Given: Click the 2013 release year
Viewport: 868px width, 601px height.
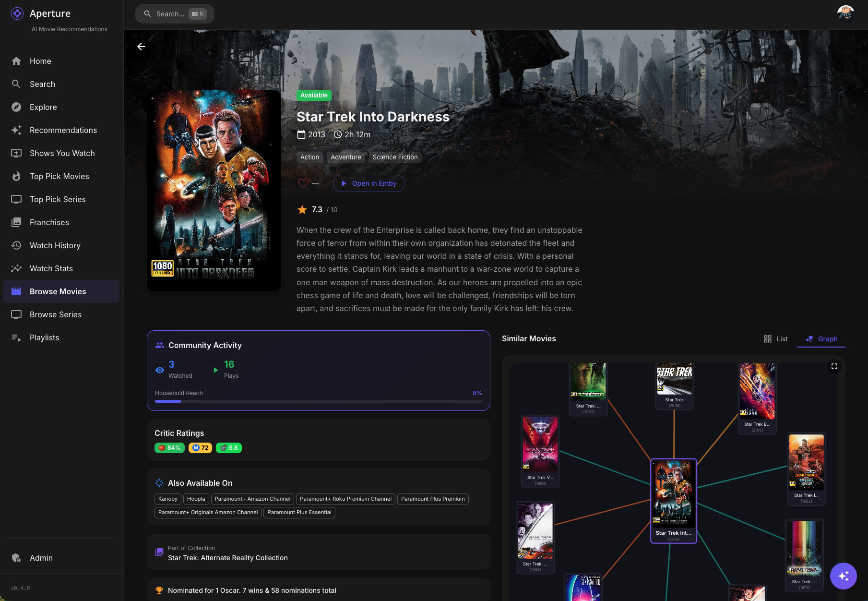Looking at the screenshot, I should click(x=311, y=134).
